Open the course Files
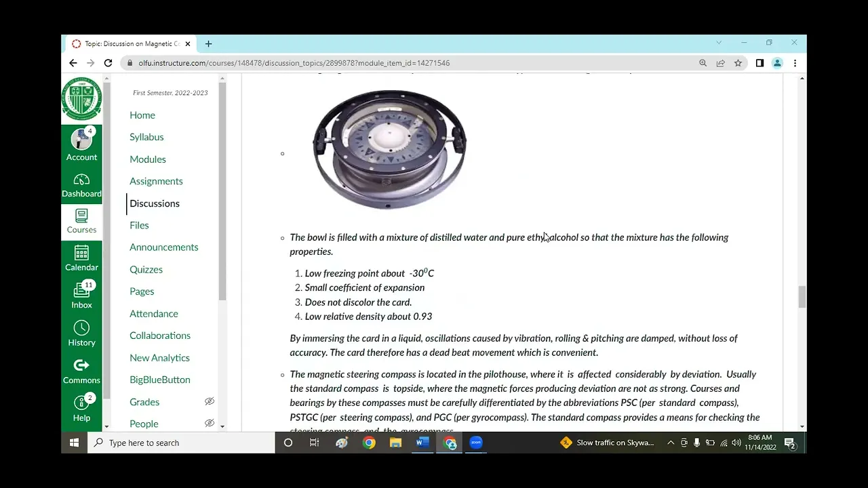Screen dimensions: 868x488 pyautogui.click(x=139, y=225)
